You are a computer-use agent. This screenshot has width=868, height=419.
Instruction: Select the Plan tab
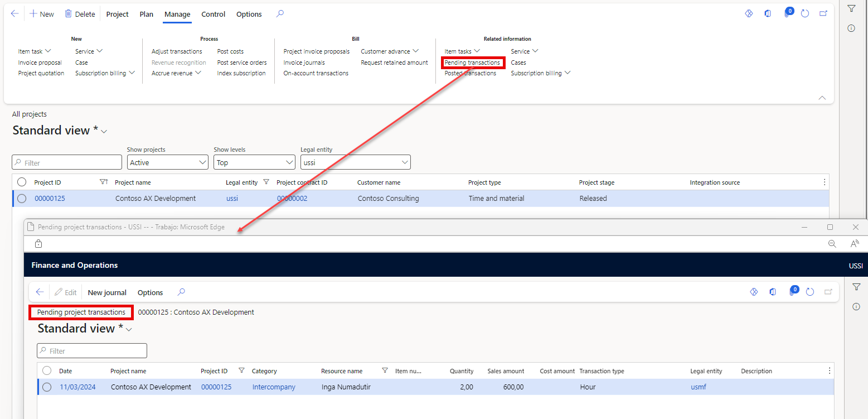146,14
